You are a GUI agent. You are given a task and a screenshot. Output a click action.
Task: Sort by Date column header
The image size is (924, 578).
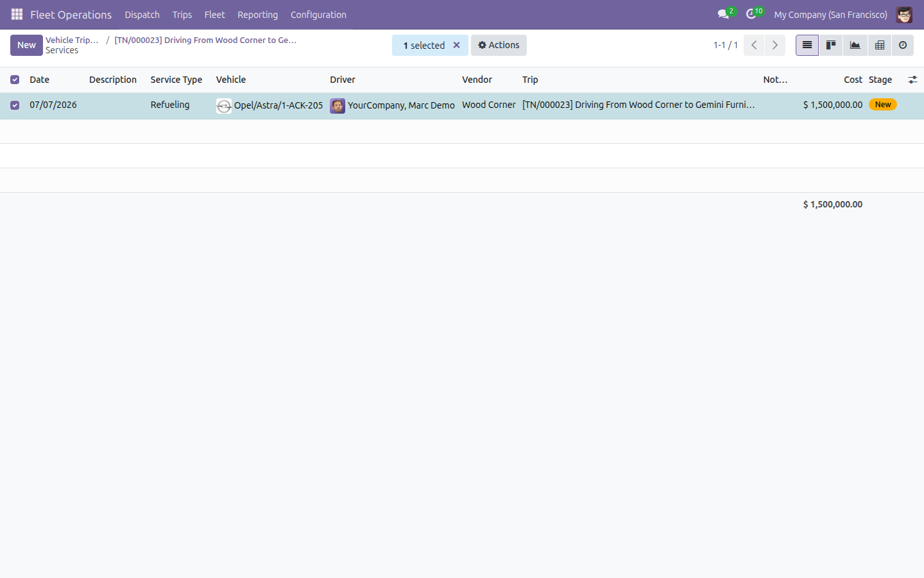[39, 80]
